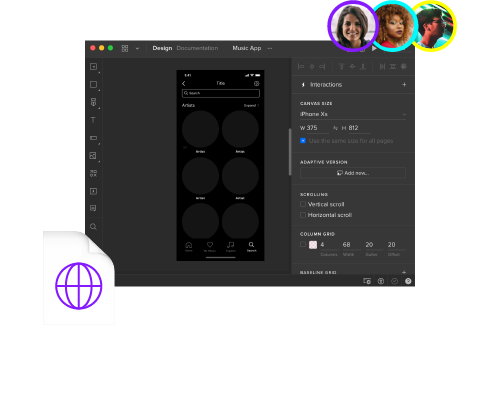Screen dimensions: 500x400
Task: Click the lightning Interactions icon
Action: [303, 85]
